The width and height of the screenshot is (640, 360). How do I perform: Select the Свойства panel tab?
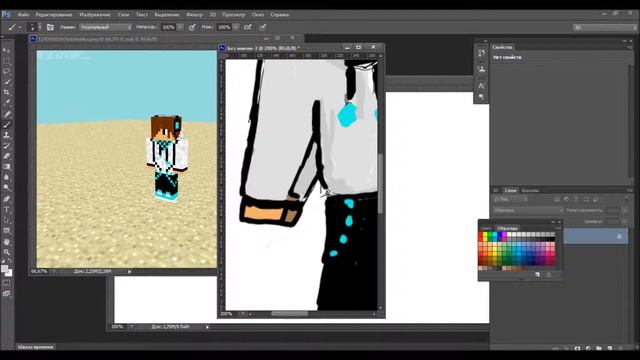[x=502, y=47]
